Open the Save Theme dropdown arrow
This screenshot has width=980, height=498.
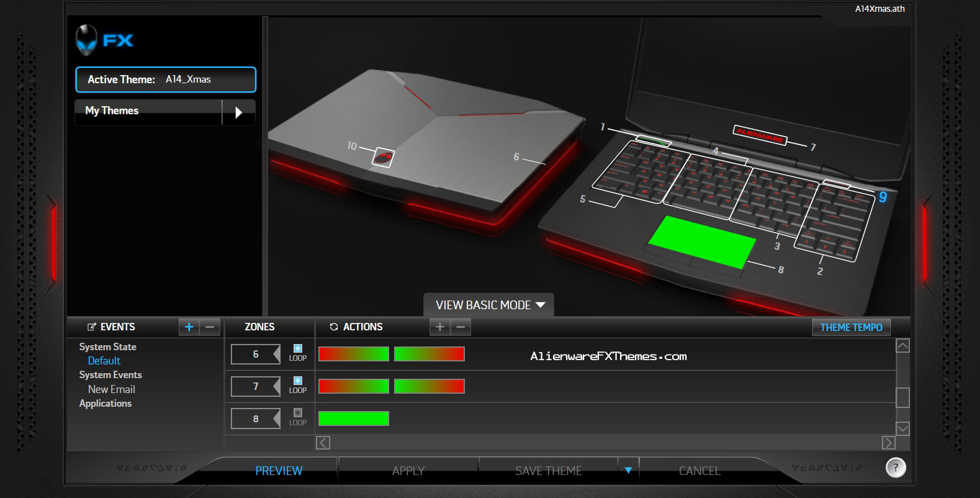pyautogui.click(x=628, y=470)
